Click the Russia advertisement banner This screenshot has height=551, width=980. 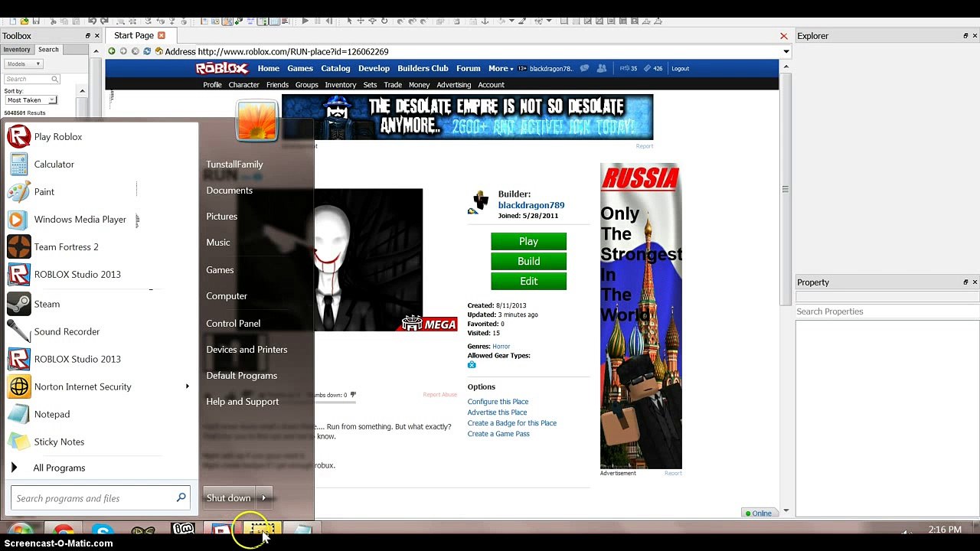pos(641,316)
